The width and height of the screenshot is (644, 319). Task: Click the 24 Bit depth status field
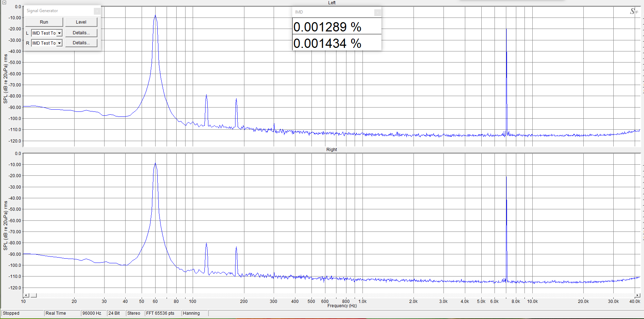tap(114, 313)
